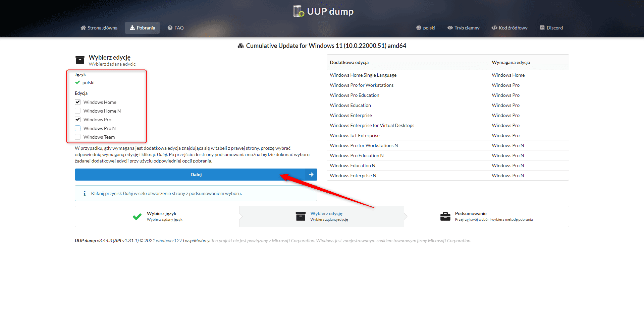Click the eye icon beside Tryb ciemny
Screen dimensions: 644x326
click(450, 28)
